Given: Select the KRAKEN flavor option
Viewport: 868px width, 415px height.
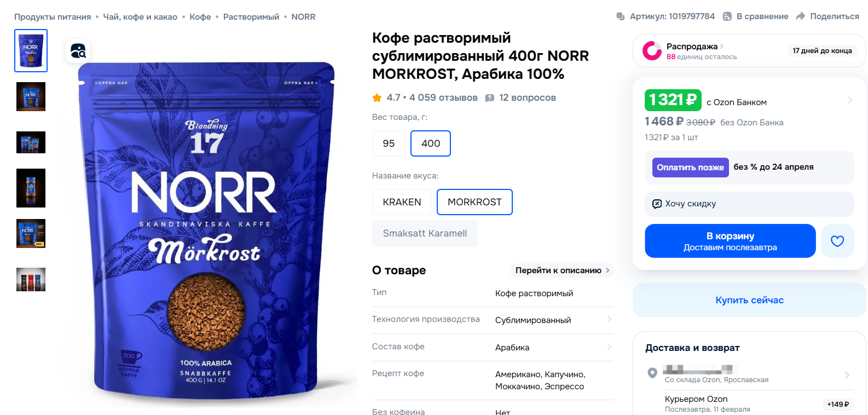Looking at the screenshot, I should click(x=402, y=202).
